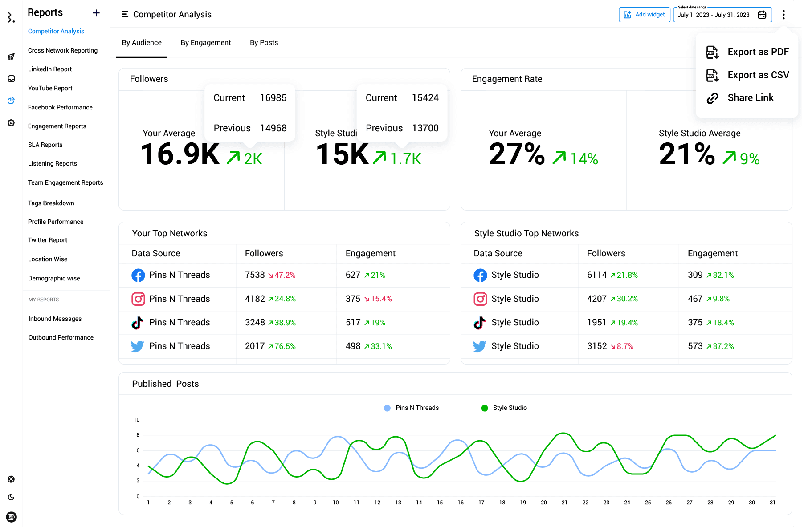Switch to the By Engagement tab
The height and width of the screenshot is (527, 812).
[x=206, y=43]
